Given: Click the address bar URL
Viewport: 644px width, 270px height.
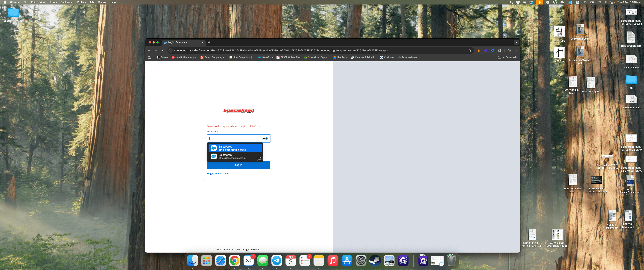Looking at the screenshot, I should tap(280, 50).
